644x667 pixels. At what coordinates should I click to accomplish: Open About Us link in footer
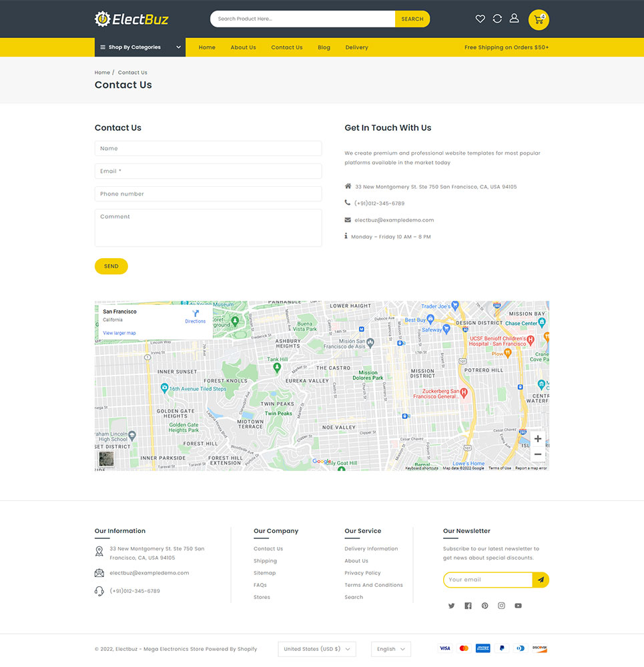tap(356, 561)
